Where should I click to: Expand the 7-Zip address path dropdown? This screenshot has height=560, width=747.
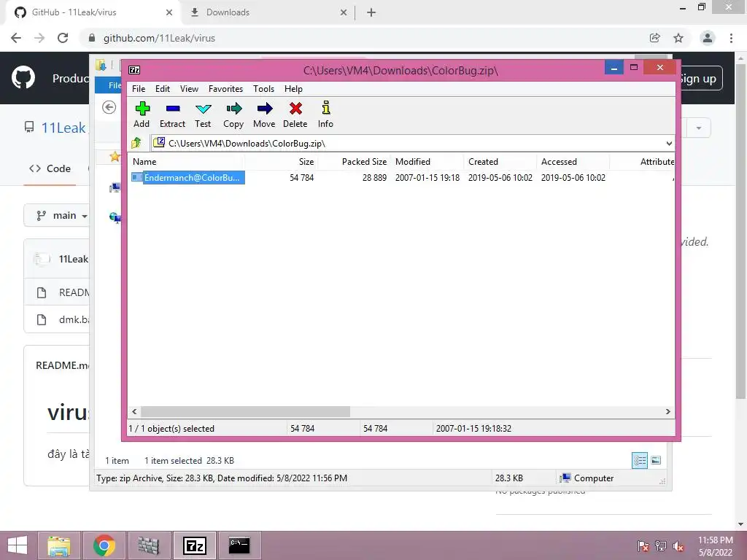pyautogui.click(x=669, y=144)
